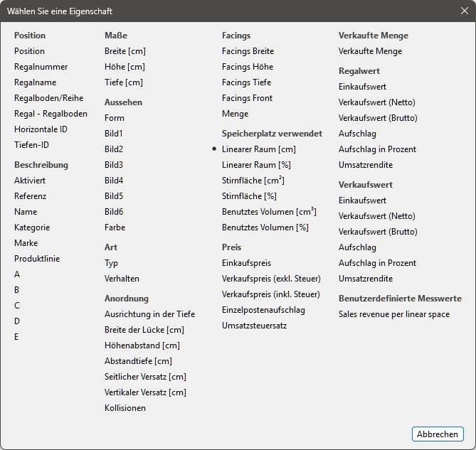Viewport: 476px width, 450px height.
Task: Select Linearer Raum [%] property
Action: click(x=256, y=165)
